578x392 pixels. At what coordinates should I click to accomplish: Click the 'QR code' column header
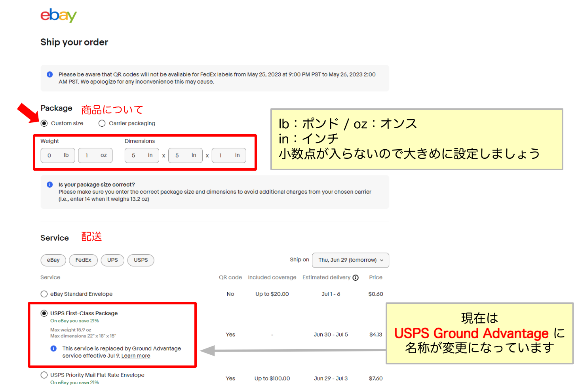[x=230, y=278]
